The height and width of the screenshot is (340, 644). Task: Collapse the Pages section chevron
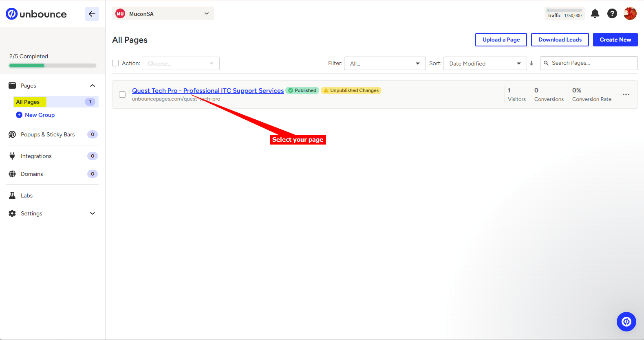click(93, 86)
